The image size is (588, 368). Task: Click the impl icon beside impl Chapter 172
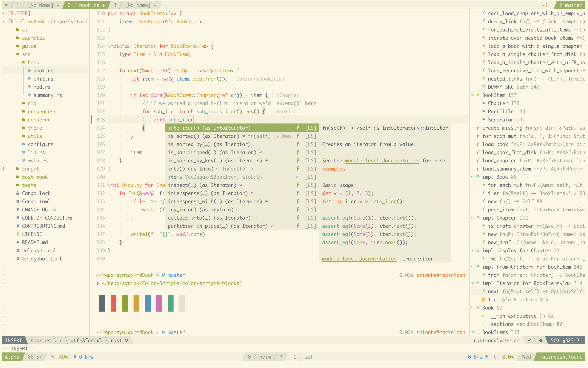[x=478, y=218]
